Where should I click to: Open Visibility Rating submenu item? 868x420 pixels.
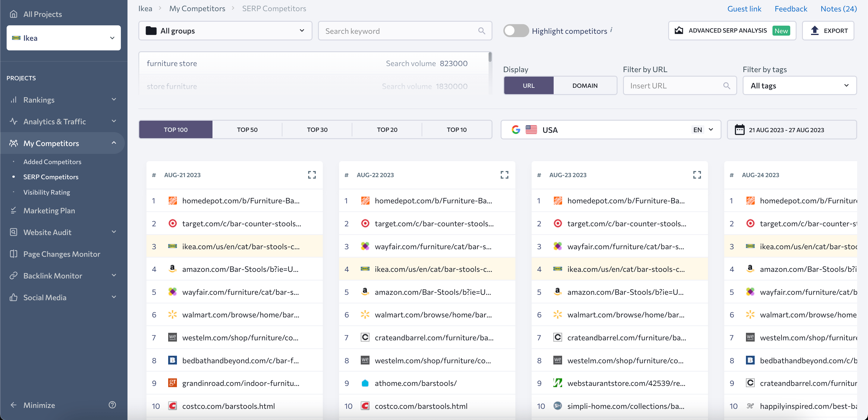[x=46, y=192]
